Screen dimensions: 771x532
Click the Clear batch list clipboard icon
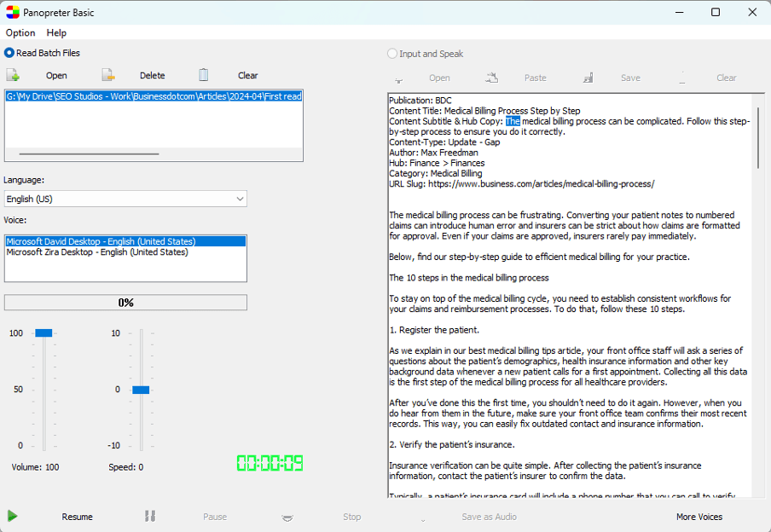[203, 75]
